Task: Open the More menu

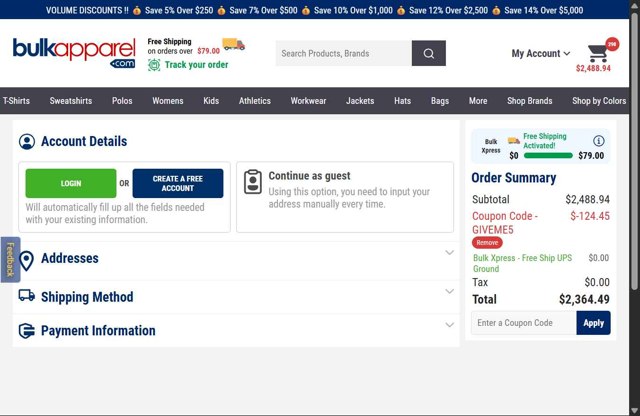Action: (x=478, y=101)
